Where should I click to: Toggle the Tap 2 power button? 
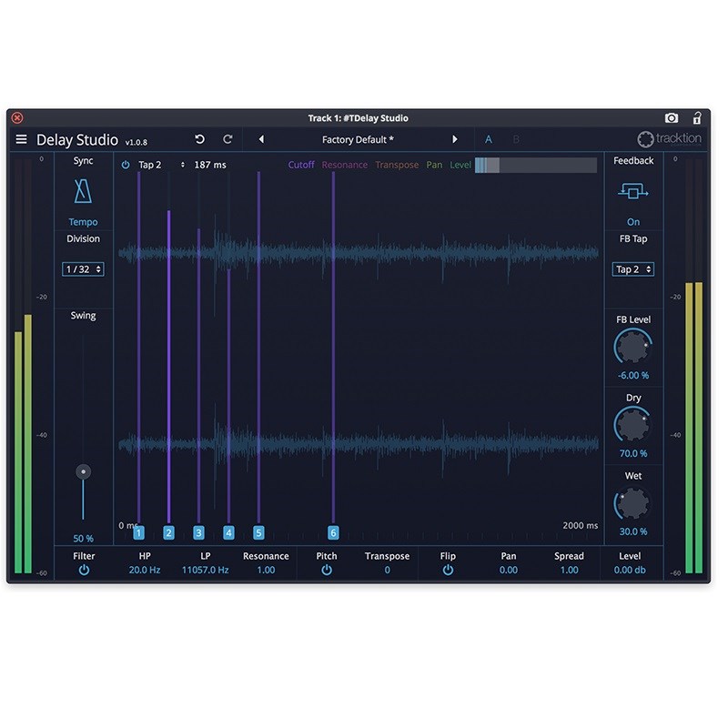(126, 165)
